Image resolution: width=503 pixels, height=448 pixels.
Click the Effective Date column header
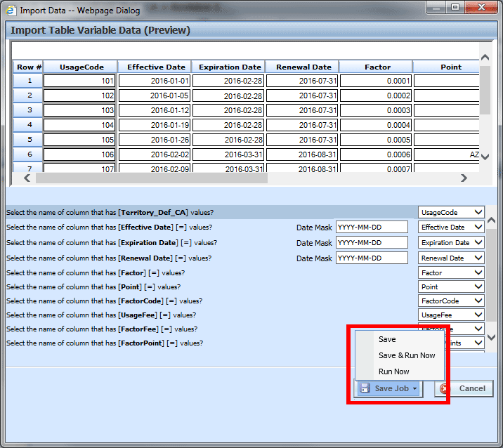click(x=155, y=67)
